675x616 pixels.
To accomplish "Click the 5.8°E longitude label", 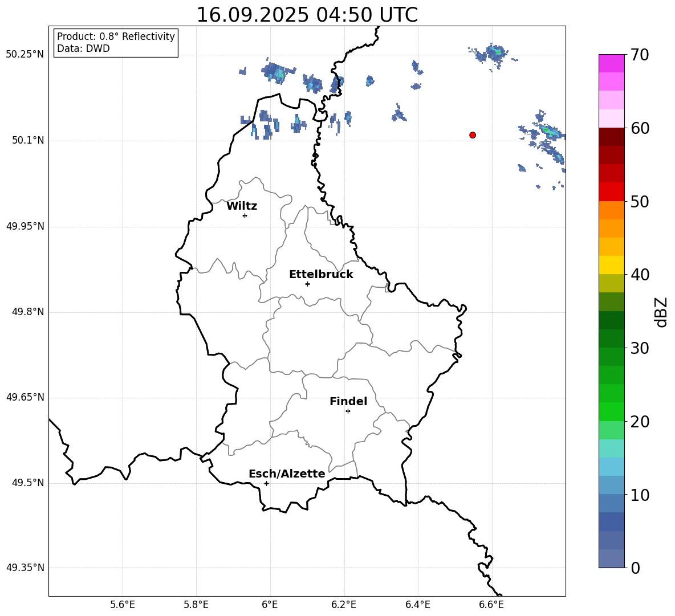I will [196, 605].
